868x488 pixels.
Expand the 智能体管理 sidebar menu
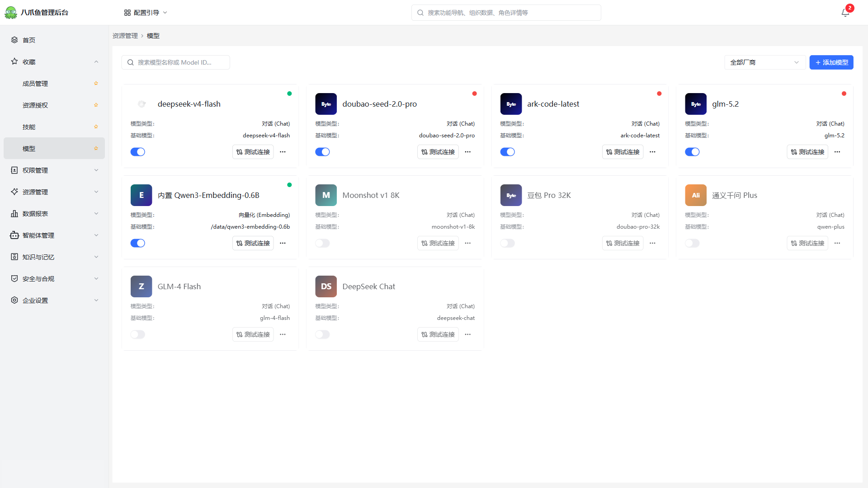tap(54, 235)
